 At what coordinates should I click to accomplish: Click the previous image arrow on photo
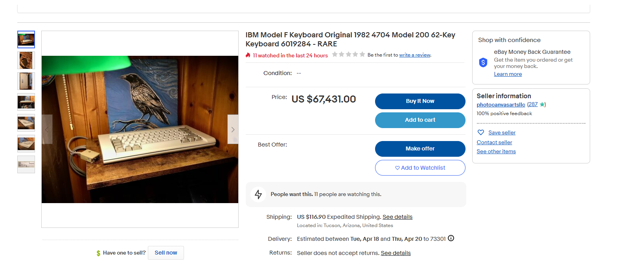(47, 129)
